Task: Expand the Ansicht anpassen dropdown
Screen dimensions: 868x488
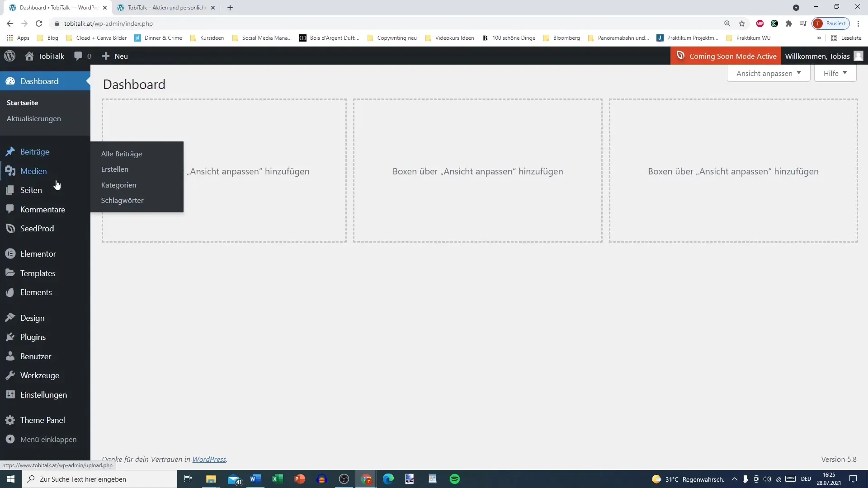Action: point(769,73)
